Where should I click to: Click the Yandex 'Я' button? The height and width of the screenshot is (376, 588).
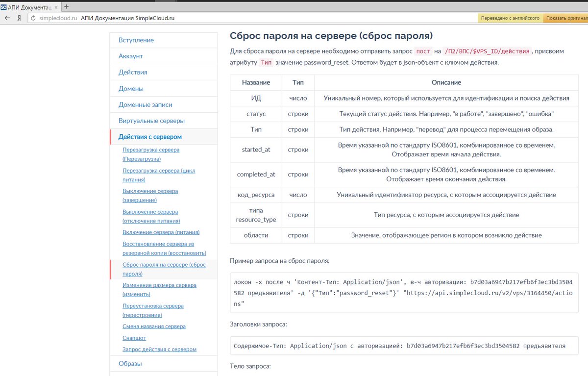pyautogui.click(x=19, y=18)
